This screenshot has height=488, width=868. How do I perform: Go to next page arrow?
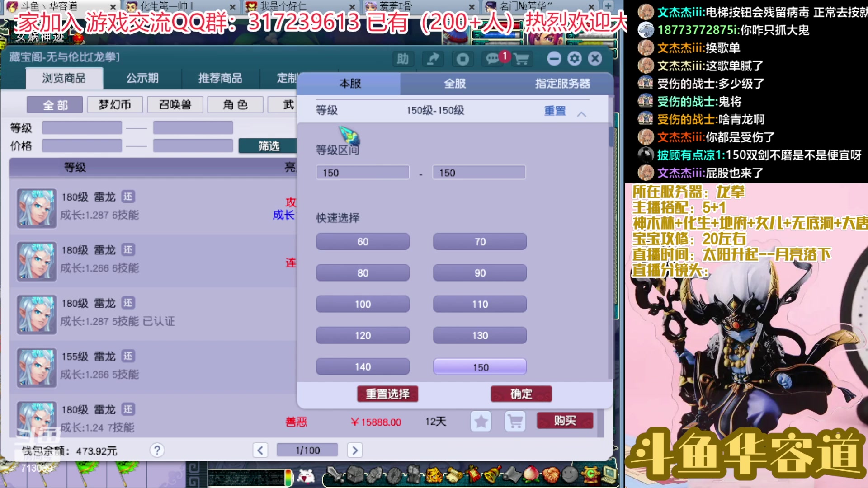click(x=355, y=450)
